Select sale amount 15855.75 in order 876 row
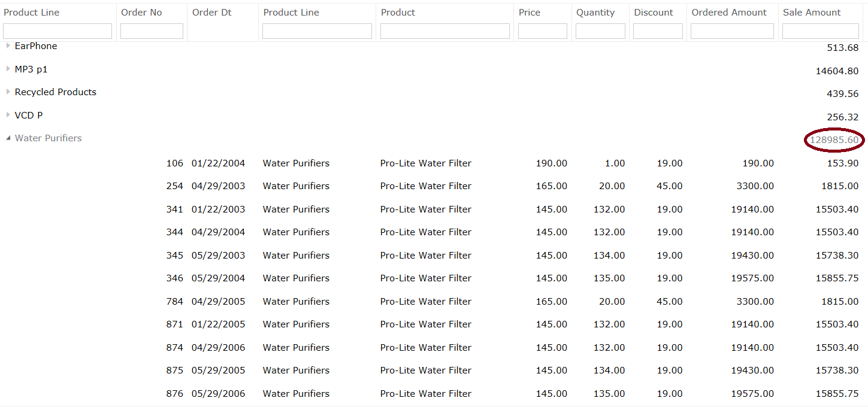Viewport: 868px width, 407px height. tap(837, 394)
